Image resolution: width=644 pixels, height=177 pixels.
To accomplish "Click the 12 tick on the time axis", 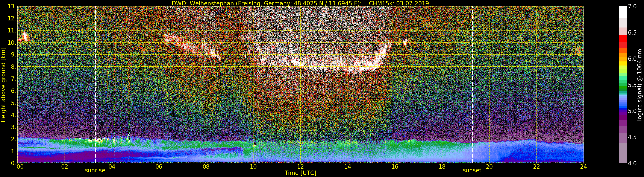I will [x=300, y=166].
